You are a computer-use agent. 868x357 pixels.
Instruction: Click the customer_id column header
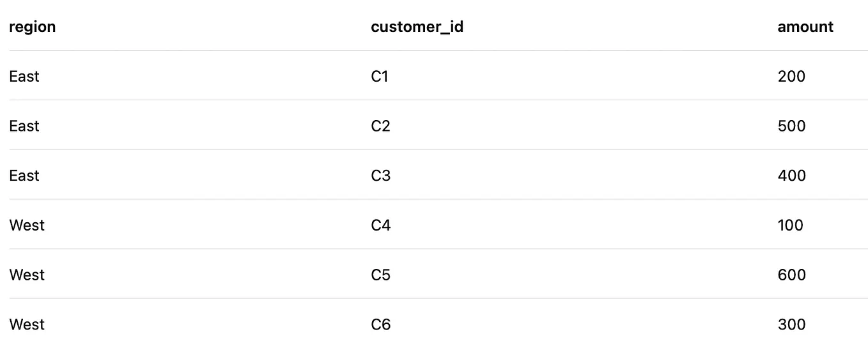click(417, 27)
